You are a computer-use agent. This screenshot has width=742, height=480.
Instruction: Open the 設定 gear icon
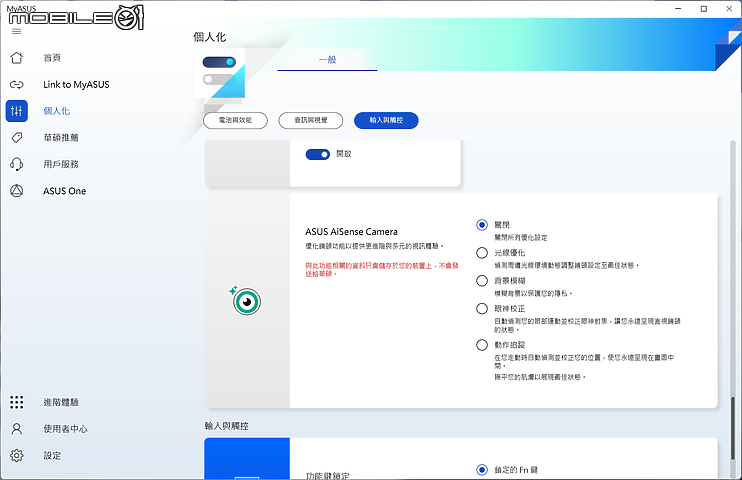click(x=17, y=455)
